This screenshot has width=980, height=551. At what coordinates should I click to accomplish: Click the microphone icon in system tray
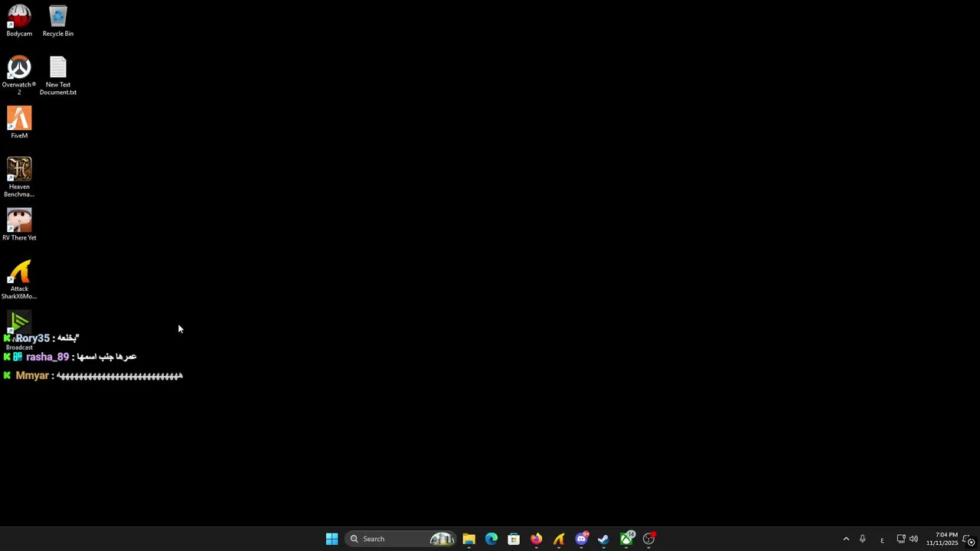click(862, 539)
